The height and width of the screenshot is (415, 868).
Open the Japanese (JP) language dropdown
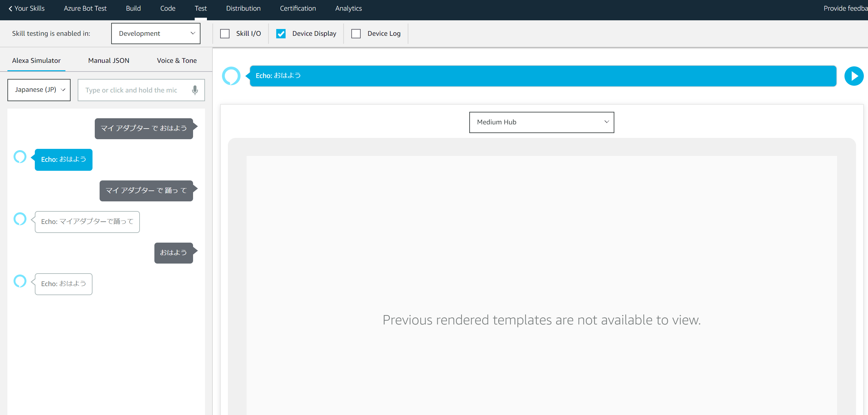click(39, 90)
